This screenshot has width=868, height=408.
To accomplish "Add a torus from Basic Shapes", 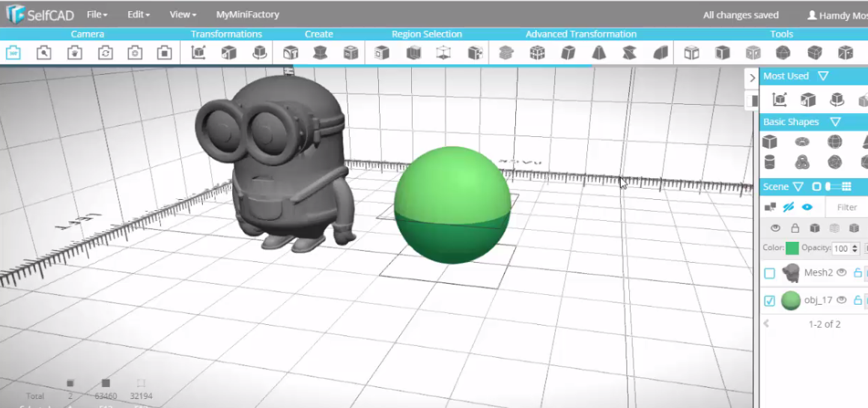I will pyautogui.click(x=802, y=141).
